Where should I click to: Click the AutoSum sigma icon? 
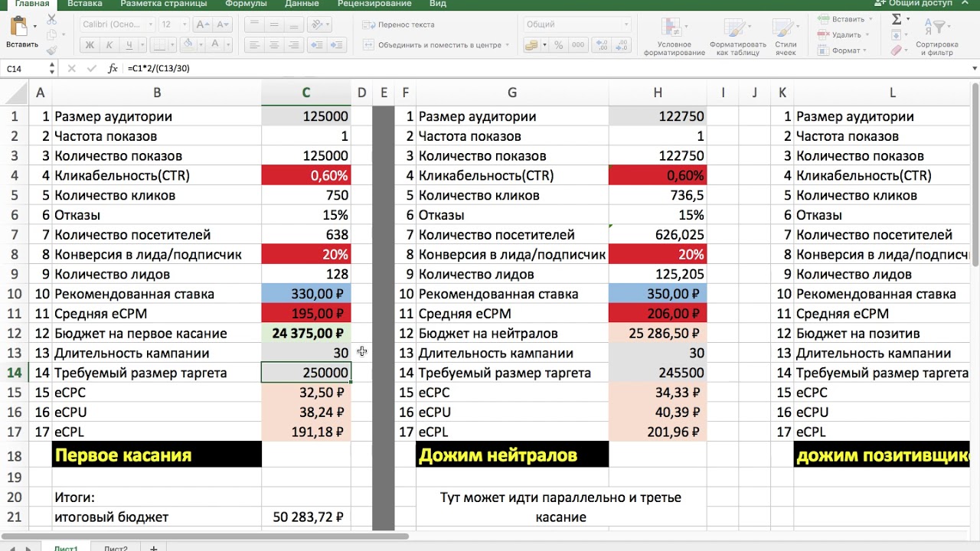point(897,19)
